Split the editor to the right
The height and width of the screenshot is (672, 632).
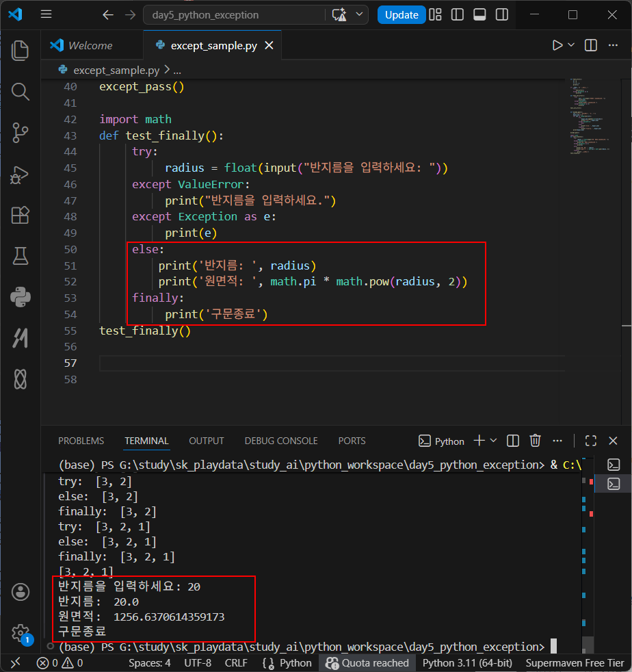pyautogui.click(x=591, y=45)
